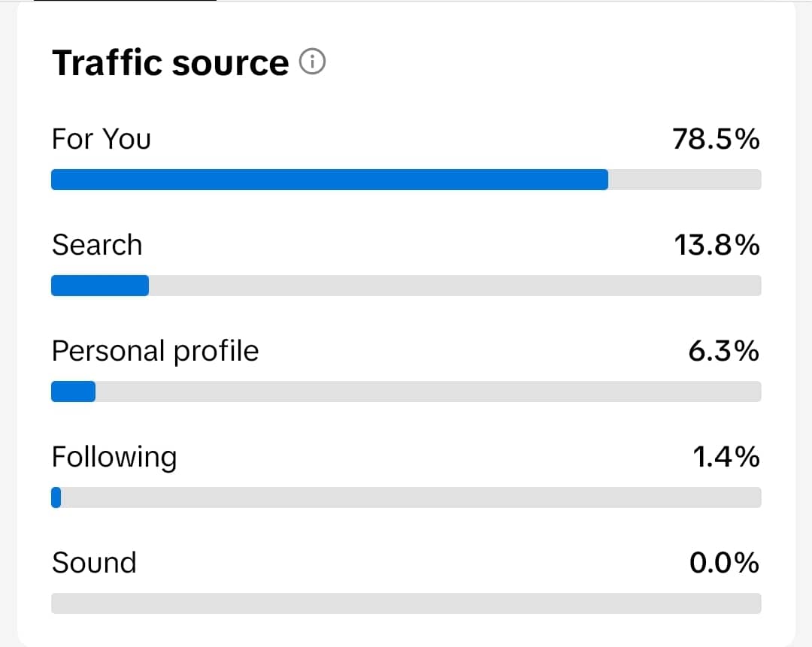
Task: Select the Following traffic label
Action: tap(114, 457)
